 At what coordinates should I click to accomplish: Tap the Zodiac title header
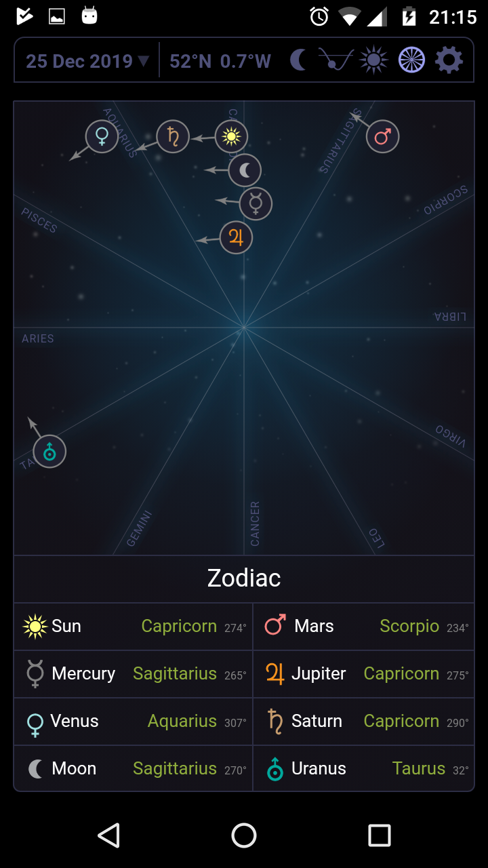click(x=244, y=578)
